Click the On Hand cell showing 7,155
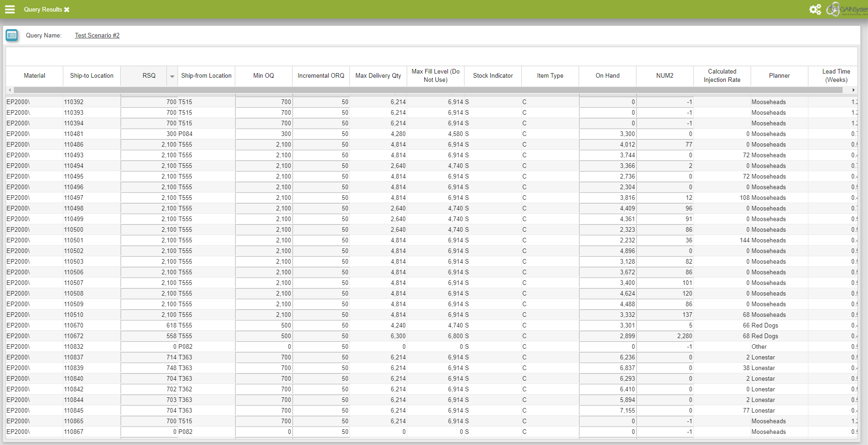The image size is (868, 445). pyautogui.click(x=607, y=411)
